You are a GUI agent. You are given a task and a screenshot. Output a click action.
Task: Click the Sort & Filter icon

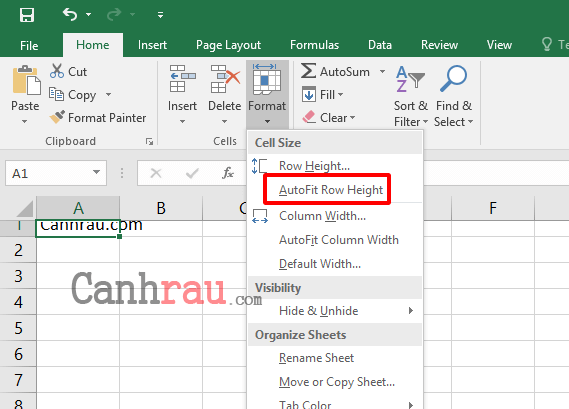pyautogui.click(x=410, y=78)
